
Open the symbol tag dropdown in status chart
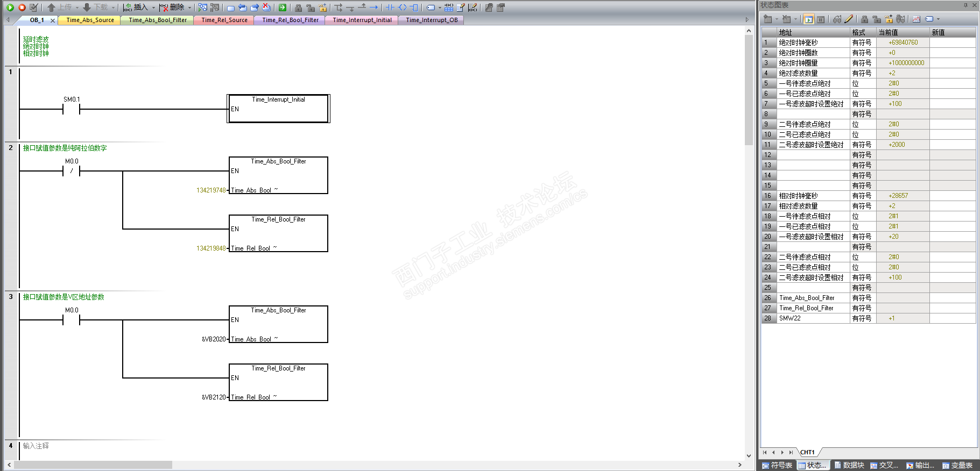pyautogui.click(x=938, y=19)
